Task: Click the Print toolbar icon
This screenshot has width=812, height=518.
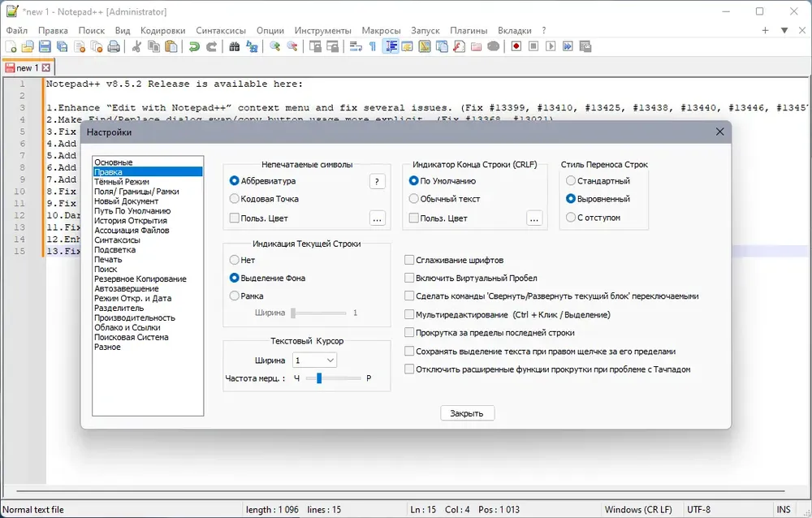Action: click(x=114, y=46)
